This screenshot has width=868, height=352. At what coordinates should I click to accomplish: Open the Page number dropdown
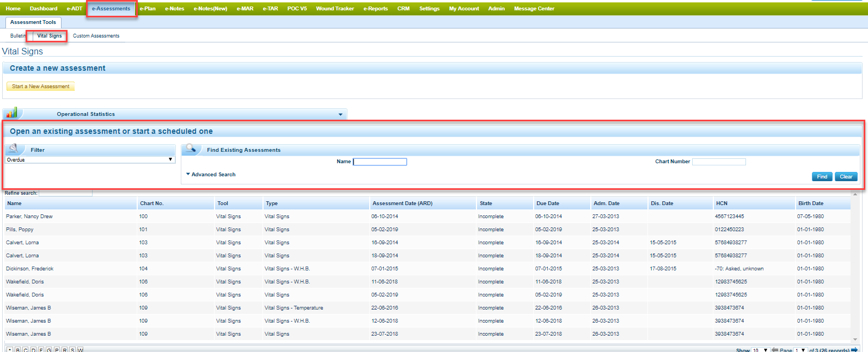click(799, 350)
